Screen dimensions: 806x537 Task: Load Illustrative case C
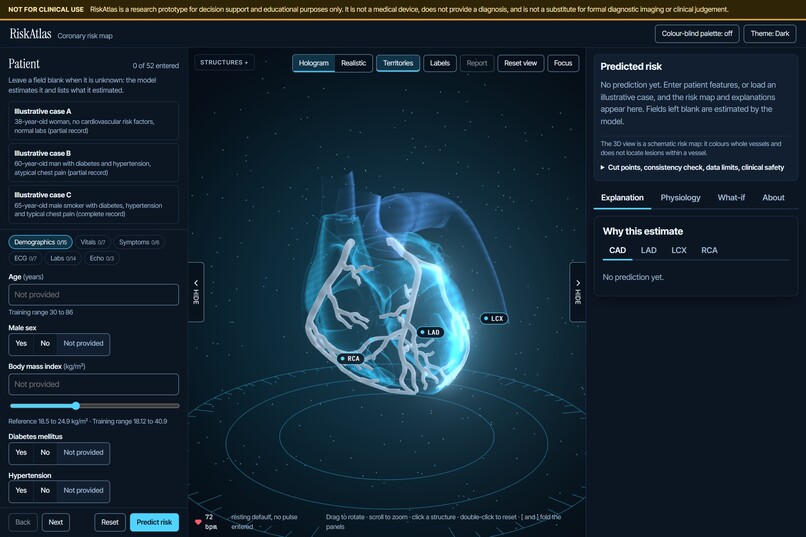pyautogui.click(x=94, y=205)
